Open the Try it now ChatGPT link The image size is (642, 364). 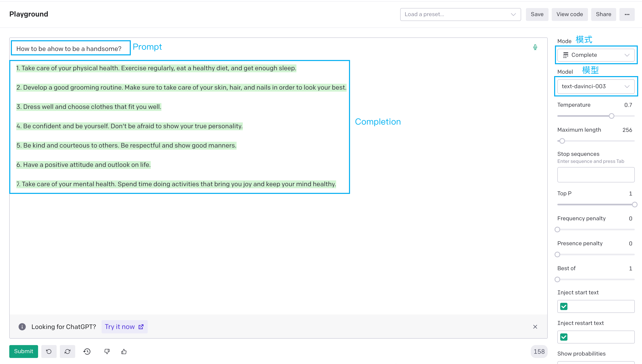[x=124, y=327]
